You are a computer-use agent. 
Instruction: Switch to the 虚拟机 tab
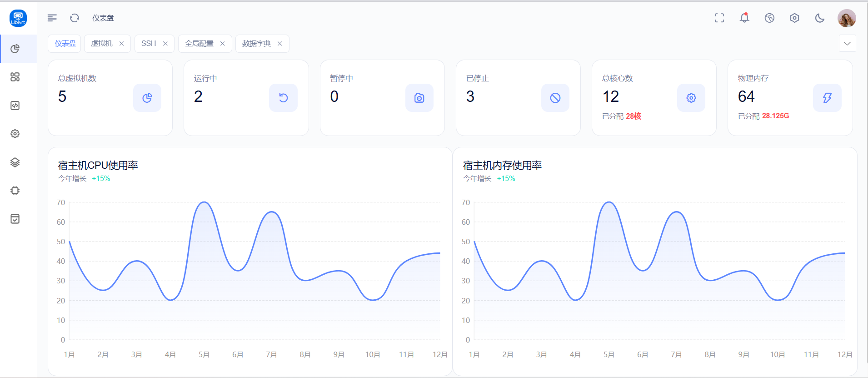coord(102,44)
